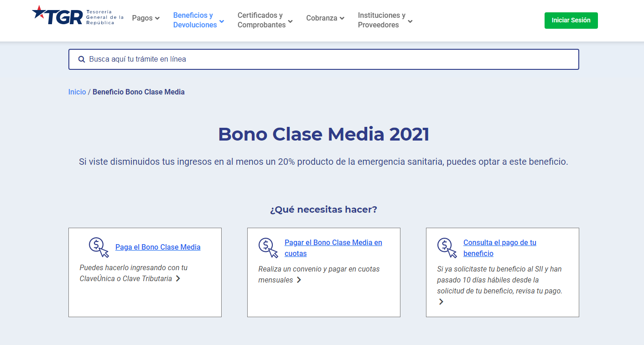Click dollar icon beside Pagar en cuotas

tap(268, 248)
